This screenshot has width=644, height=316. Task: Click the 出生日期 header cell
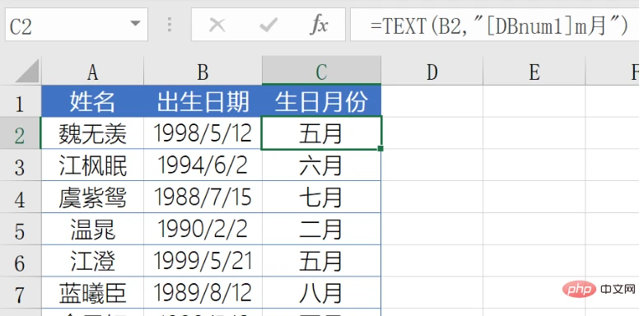coord(203,101)
